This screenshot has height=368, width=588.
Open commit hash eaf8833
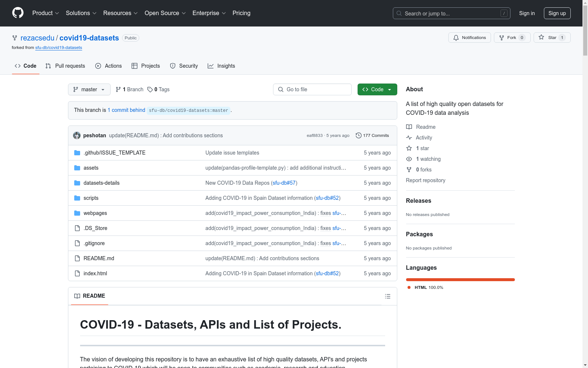pos(315,135)
